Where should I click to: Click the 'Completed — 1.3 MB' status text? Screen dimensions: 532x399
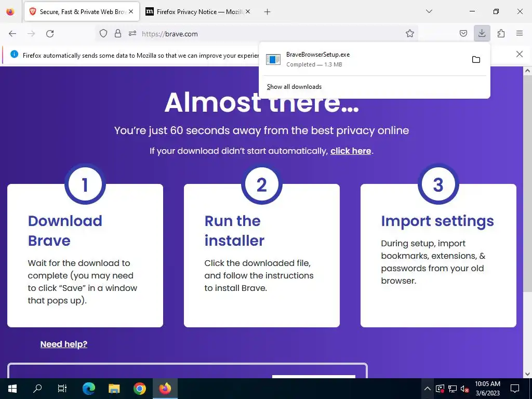tap(314, 64)
